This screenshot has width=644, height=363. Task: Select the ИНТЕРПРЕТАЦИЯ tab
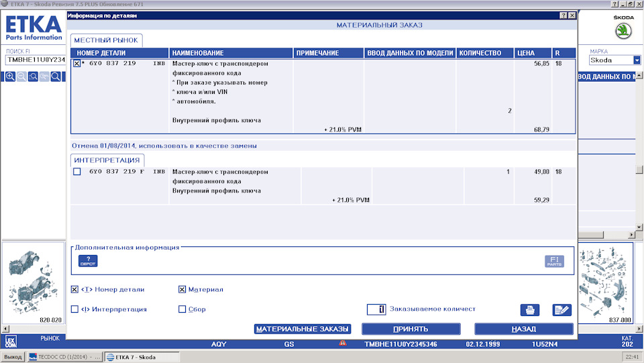pos(107,160)
